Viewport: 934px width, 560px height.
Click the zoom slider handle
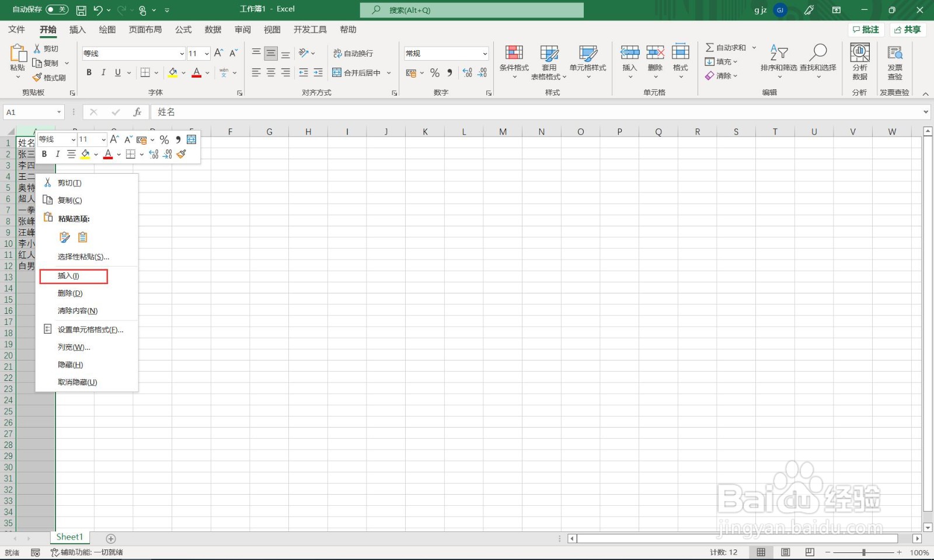(x=863, y=552)
